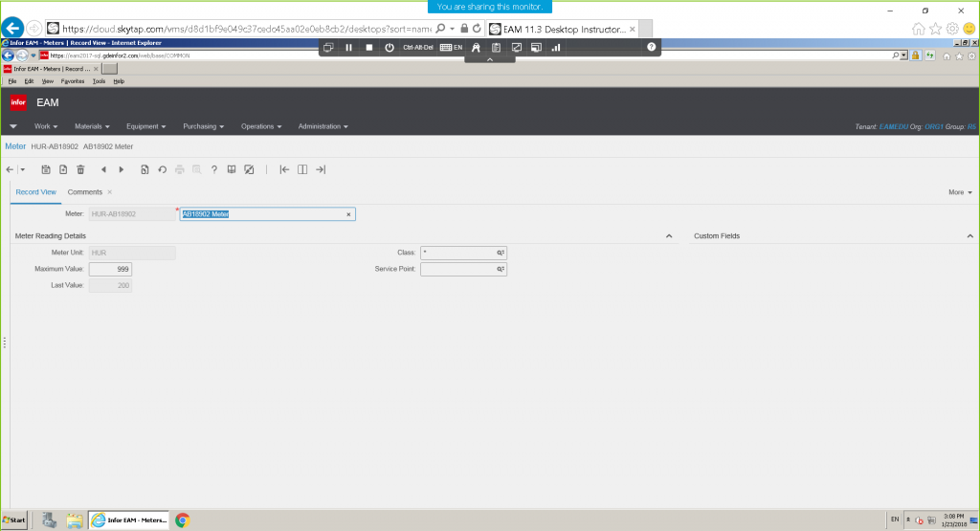Click the Print icon in toolbar
This screenshot has width=980, height=531.
coord(180,169)
